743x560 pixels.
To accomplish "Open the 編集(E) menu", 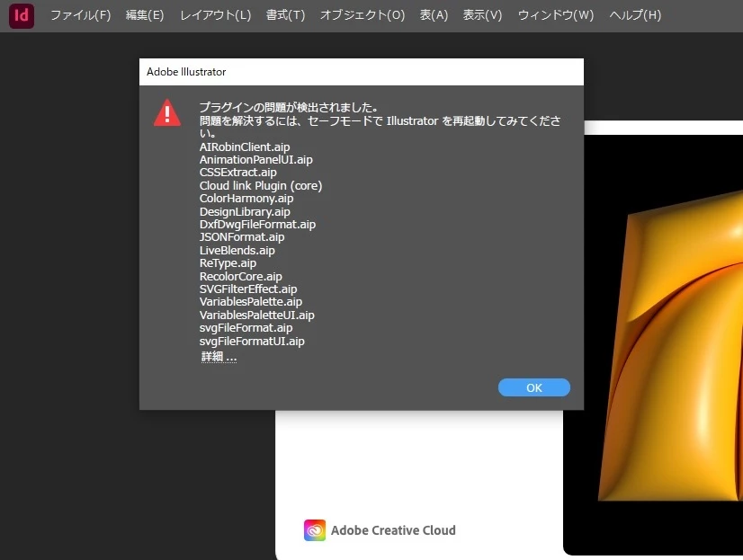I will pyautogui.click(x=145, y=15).
